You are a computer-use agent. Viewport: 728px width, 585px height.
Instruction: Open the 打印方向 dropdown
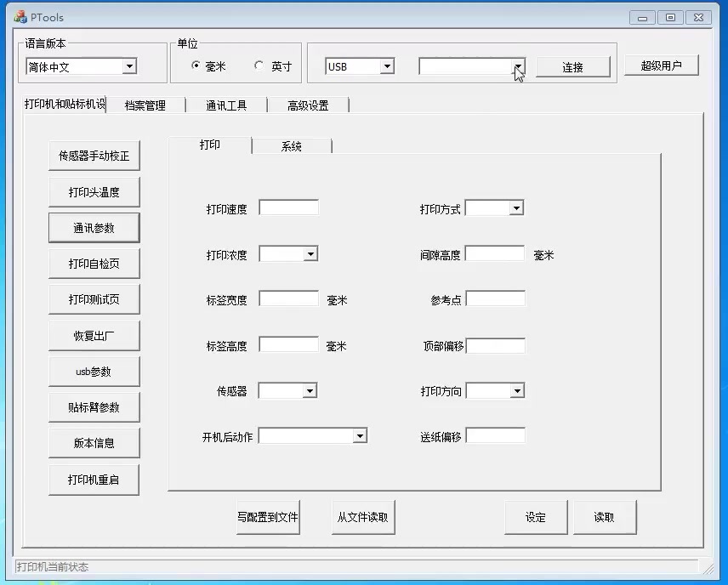516,390
